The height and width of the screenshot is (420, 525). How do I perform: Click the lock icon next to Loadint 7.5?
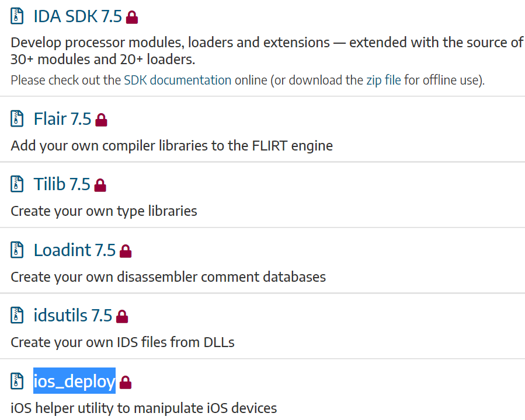coord(126,251)
